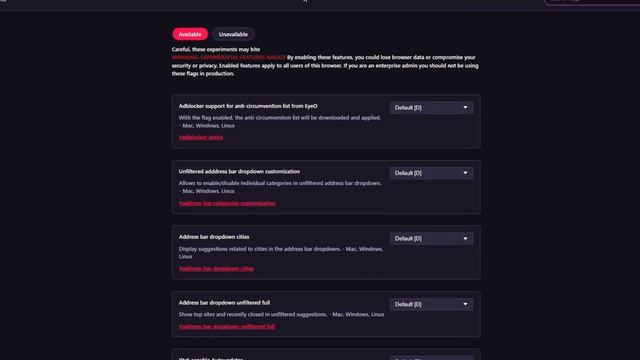
Task: Open the partially visible dropdown at page bottom
Action: pyautogui.click(x=431, y=358)
